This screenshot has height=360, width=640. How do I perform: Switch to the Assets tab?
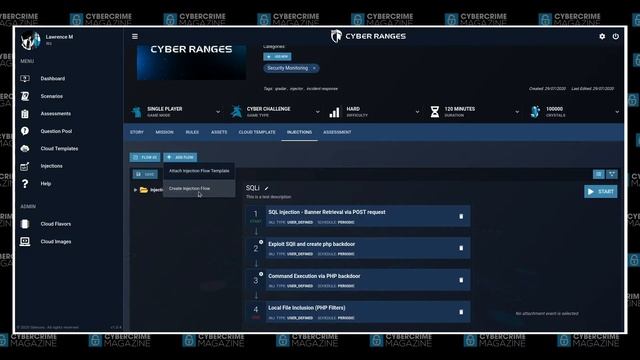[x=219, y=132]
